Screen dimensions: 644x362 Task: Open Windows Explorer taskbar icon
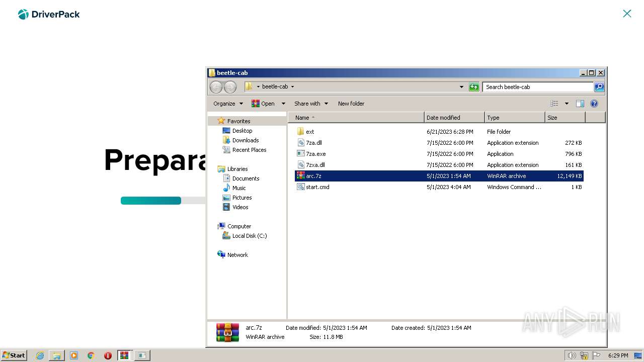pyautogui.click(x=57, y=355)
